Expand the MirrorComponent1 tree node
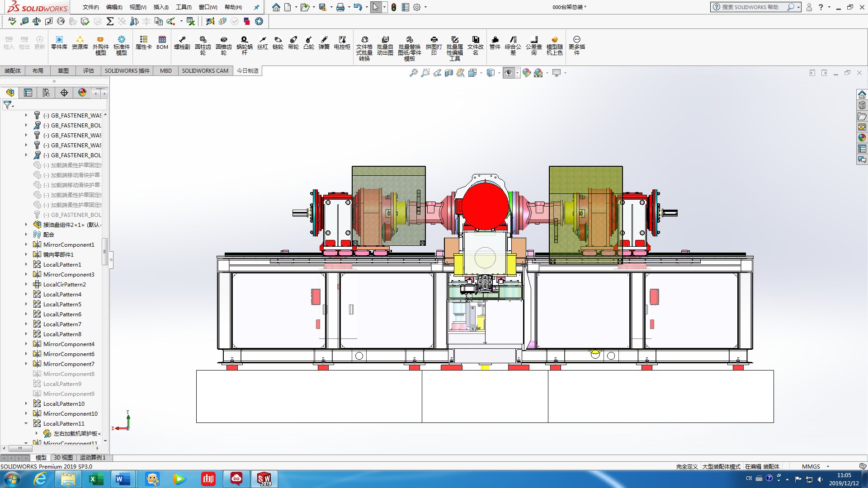The height and width of the screenshot is (488, 868). (x=26, y=244)
